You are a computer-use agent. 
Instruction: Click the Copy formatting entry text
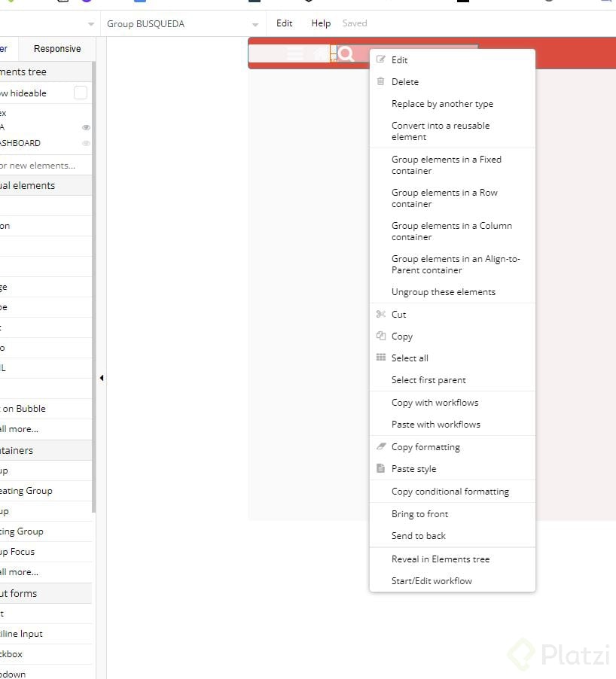(425, 447)
